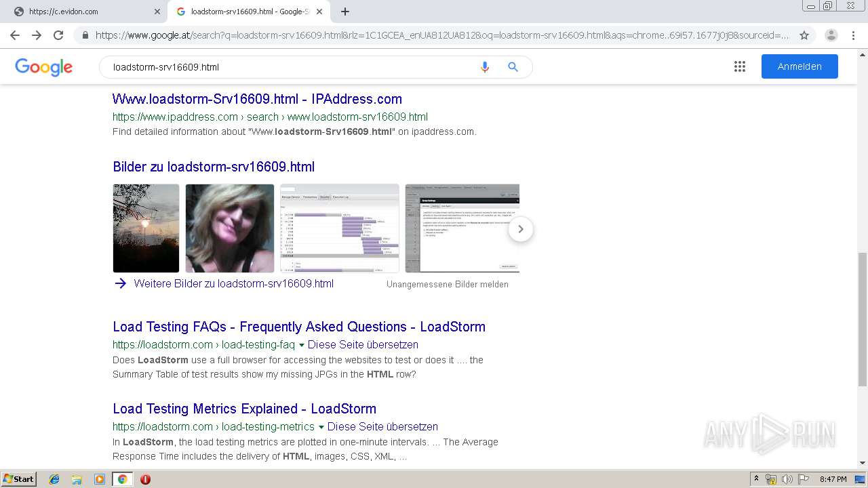
Task: Click Unangemessene Bilder melden
Action: point(448,285)
